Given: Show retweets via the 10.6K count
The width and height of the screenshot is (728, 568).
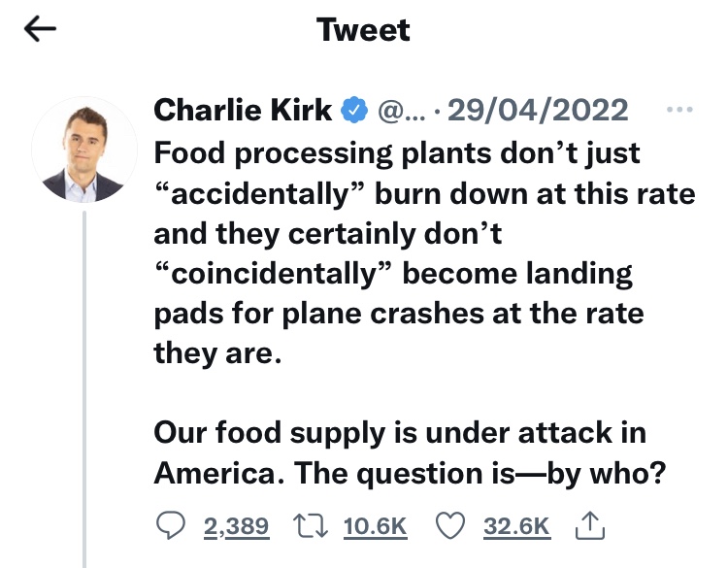Looking at the screenshot, I should pos(376,527).
